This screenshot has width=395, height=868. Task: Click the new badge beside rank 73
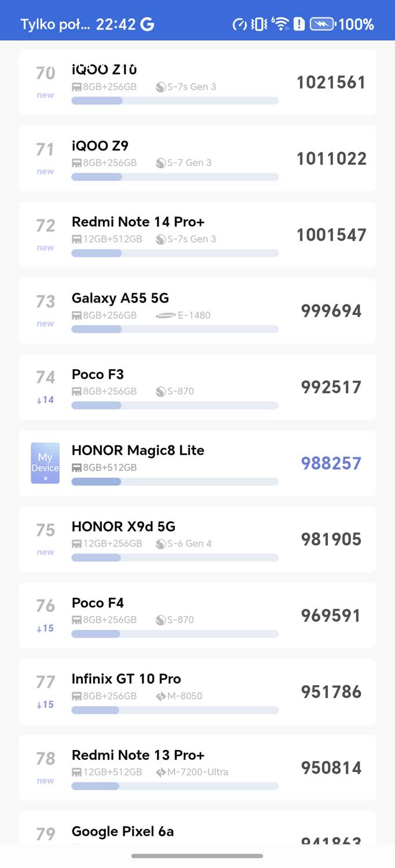[45, 324]
